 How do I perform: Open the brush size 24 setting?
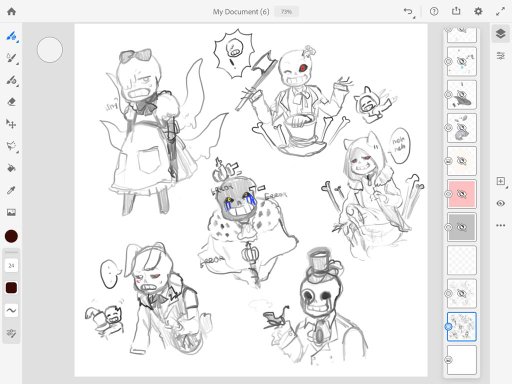(11, 266)
